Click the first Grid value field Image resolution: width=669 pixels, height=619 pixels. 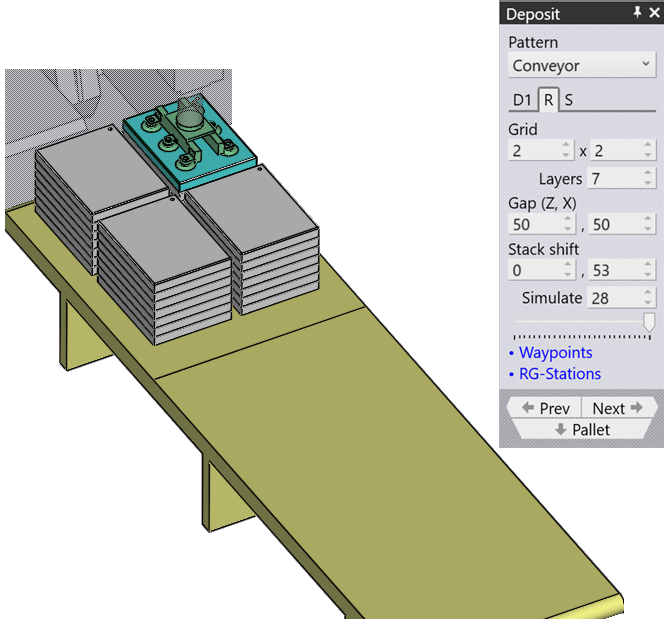[535, 150]
